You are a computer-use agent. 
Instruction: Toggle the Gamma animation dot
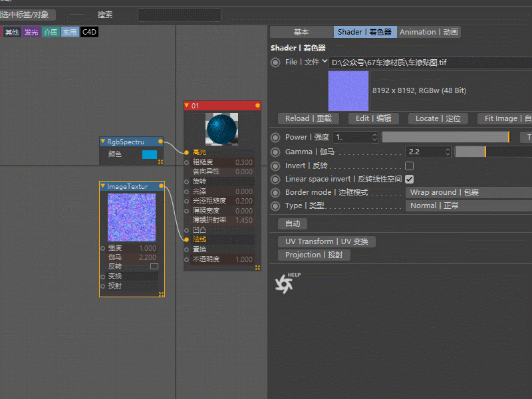click(x=275, y=152)
